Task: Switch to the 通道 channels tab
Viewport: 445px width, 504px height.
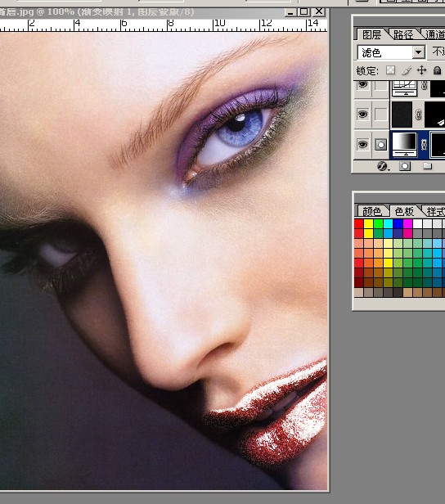Action: click(434, 34)
